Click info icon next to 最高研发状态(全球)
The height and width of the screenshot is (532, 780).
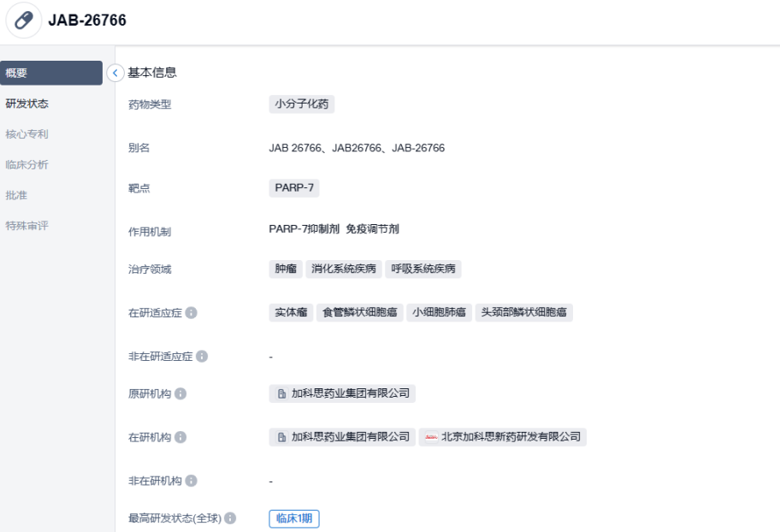230,518
